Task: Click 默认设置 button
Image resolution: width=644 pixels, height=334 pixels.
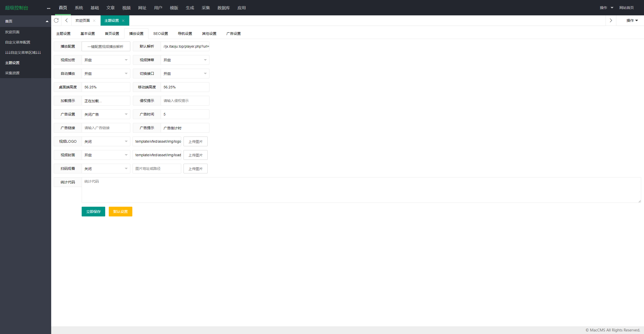Action: pyautogui.click(x=121, y=211)
